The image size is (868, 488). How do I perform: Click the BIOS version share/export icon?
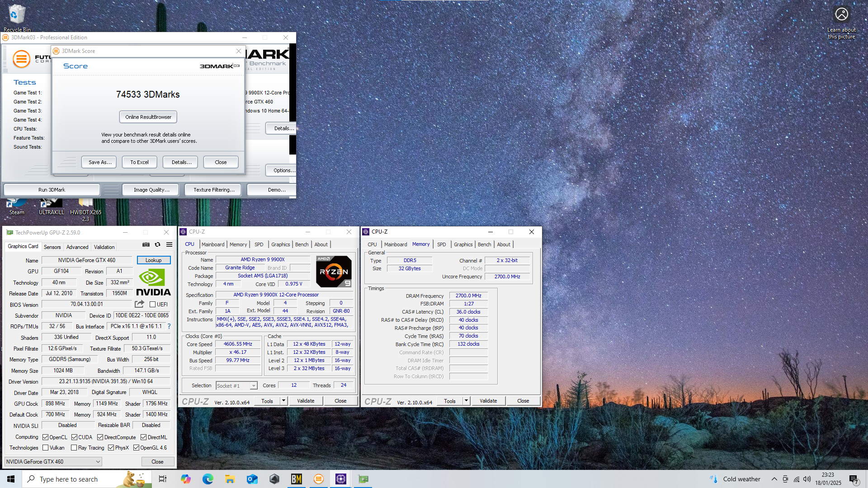[x=140, y=304]
